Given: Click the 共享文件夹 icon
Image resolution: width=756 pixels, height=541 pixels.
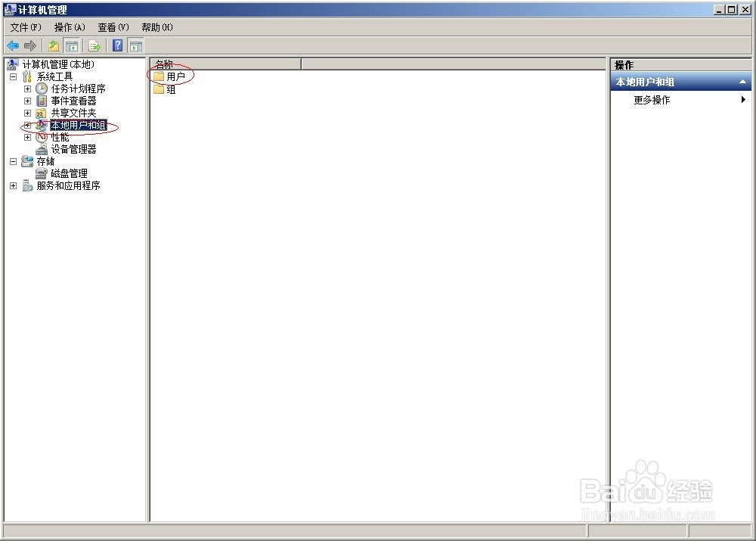Looking at the screenshot, I should point(42,113).
